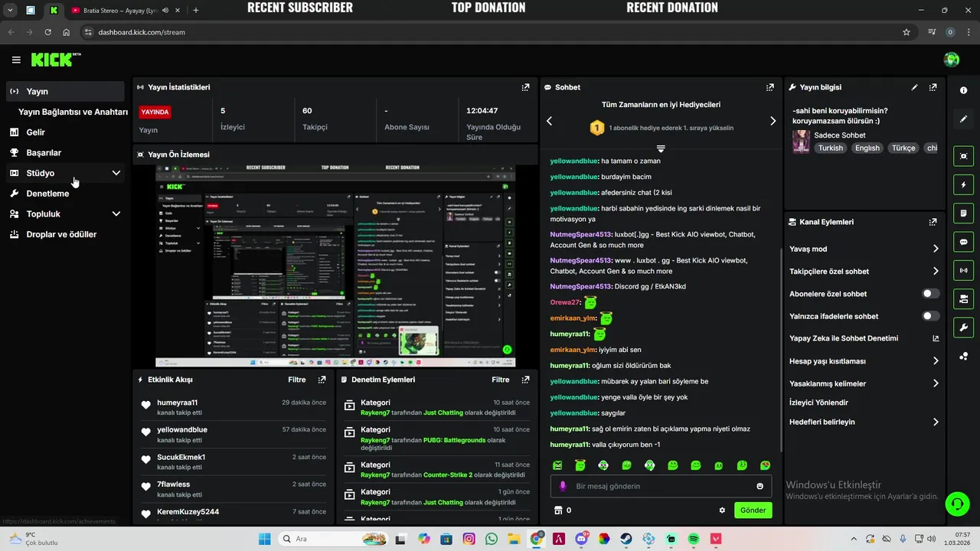The height and width of the screenshot is (551, 980).
Task: Open the green headset support bubble
Action: (957, 504)
